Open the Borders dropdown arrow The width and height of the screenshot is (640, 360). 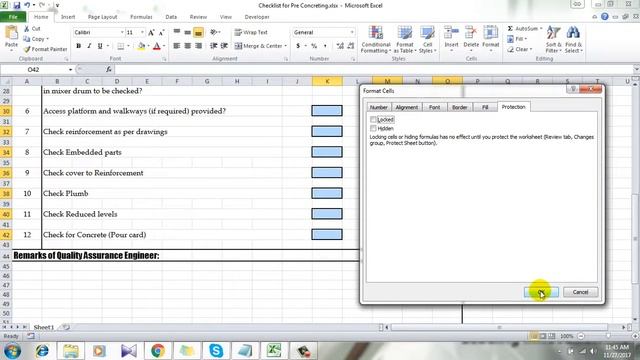click(128, 46)
